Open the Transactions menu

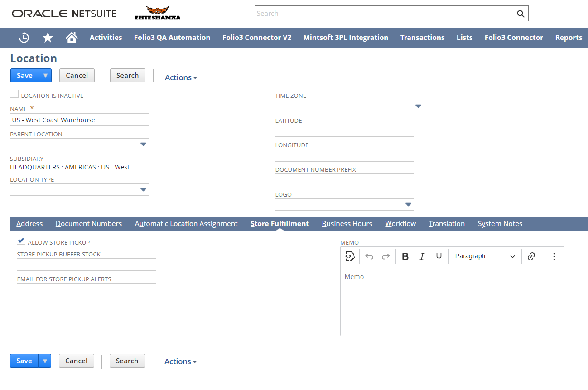[x=422, y=38]
